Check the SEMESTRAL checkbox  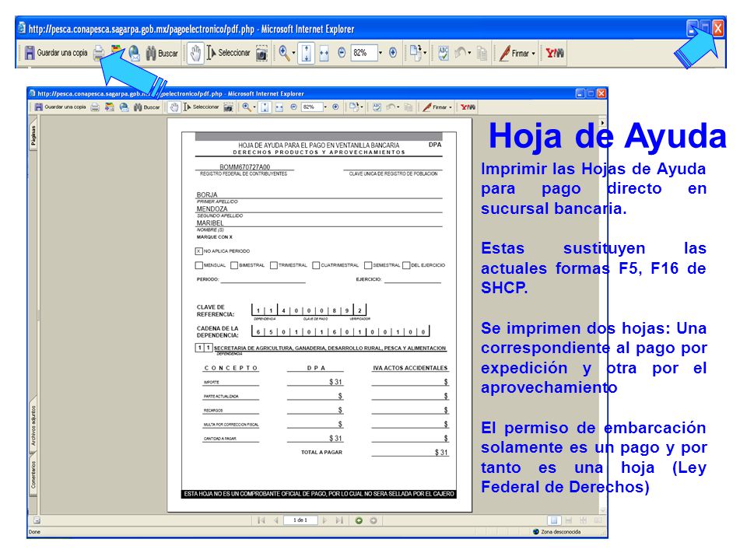pyautogui.click(x=368, y=265)
